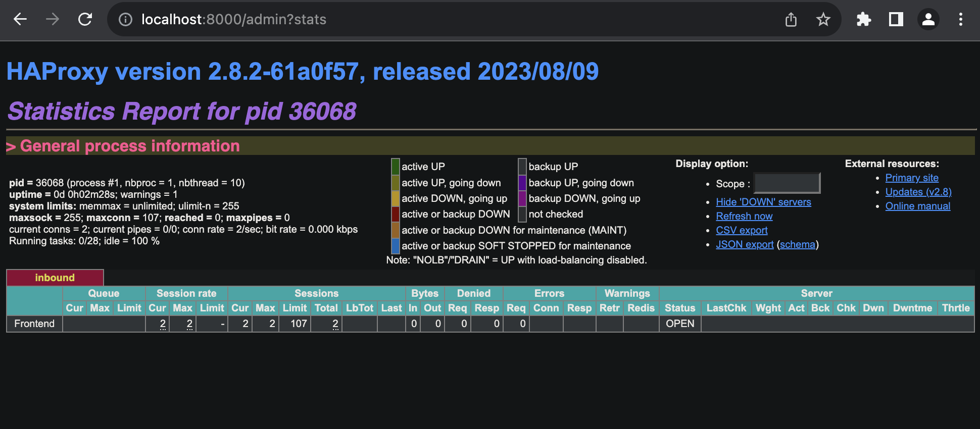Click the Denied column header

(x=474, y=293)
